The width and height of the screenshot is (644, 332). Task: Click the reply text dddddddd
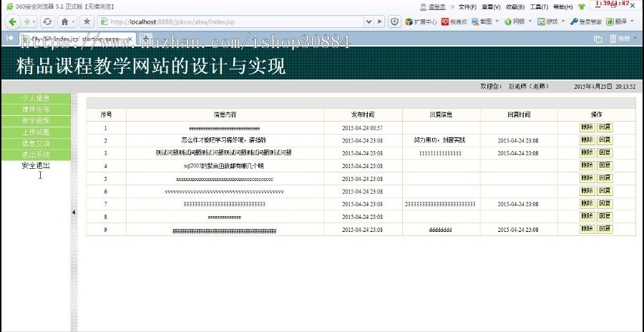440,230
